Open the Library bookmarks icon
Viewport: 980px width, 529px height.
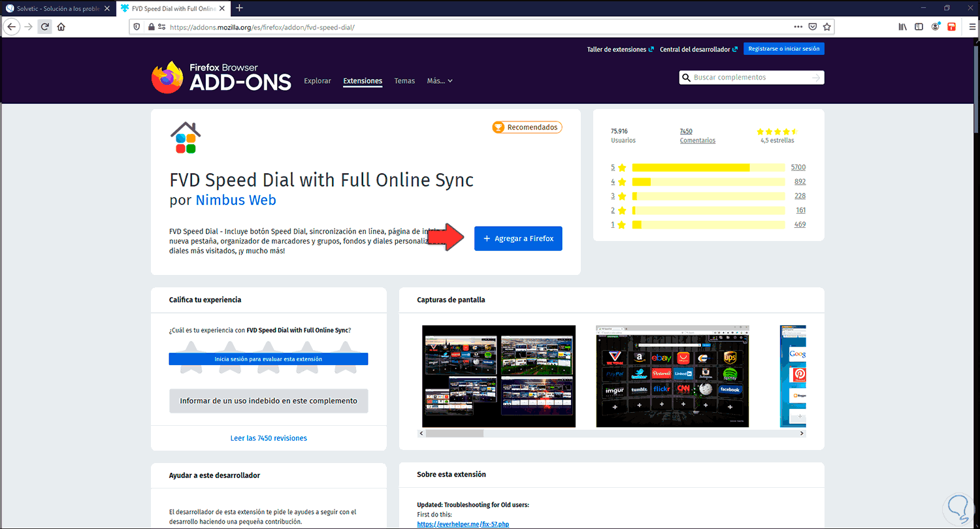click(x=904, y=27)
